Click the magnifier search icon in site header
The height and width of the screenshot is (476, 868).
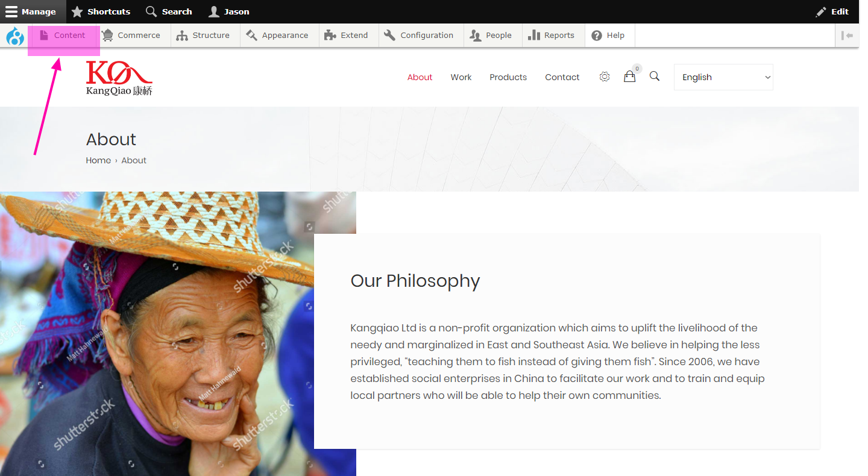[655, 77]
